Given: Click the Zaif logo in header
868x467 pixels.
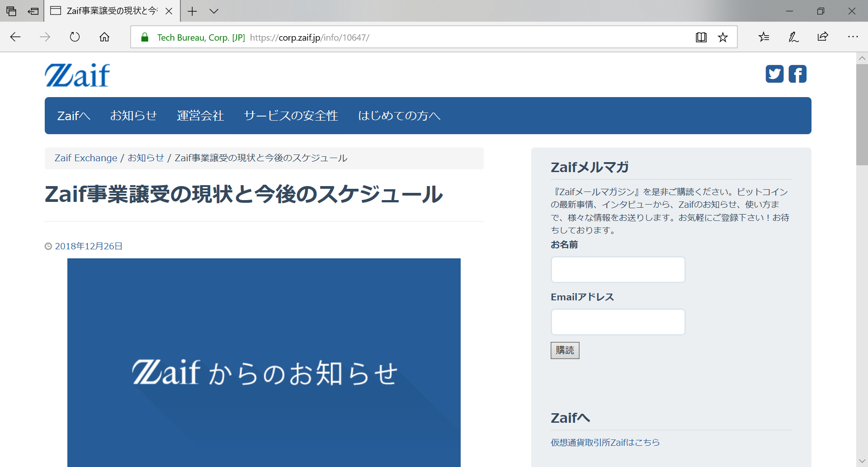Looking at the screenshot, I should click(77, 75).
